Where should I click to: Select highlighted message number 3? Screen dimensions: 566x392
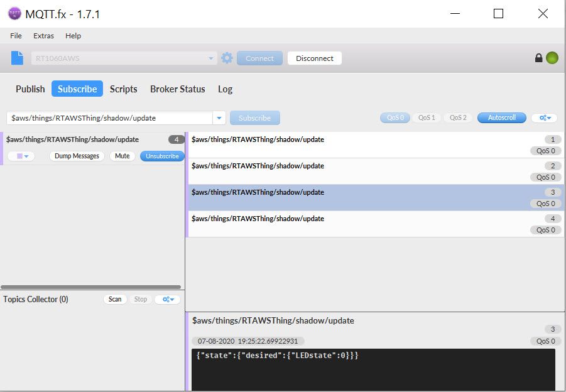click(x=376, y=197)
